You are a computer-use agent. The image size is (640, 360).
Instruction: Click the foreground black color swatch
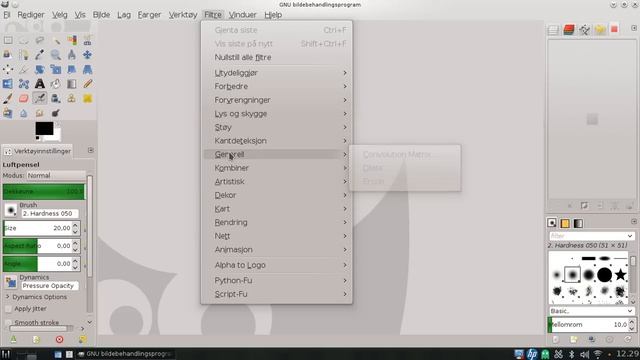click(x=44, y=128)
